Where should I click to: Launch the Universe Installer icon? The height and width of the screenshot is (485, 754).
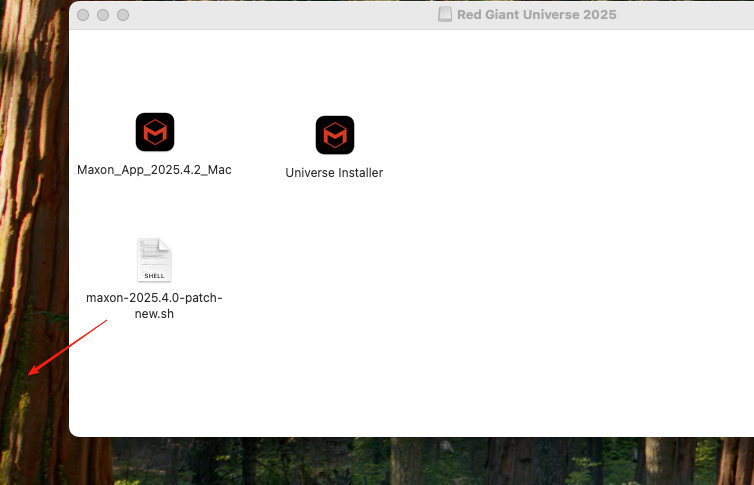[x=335, y=135]
